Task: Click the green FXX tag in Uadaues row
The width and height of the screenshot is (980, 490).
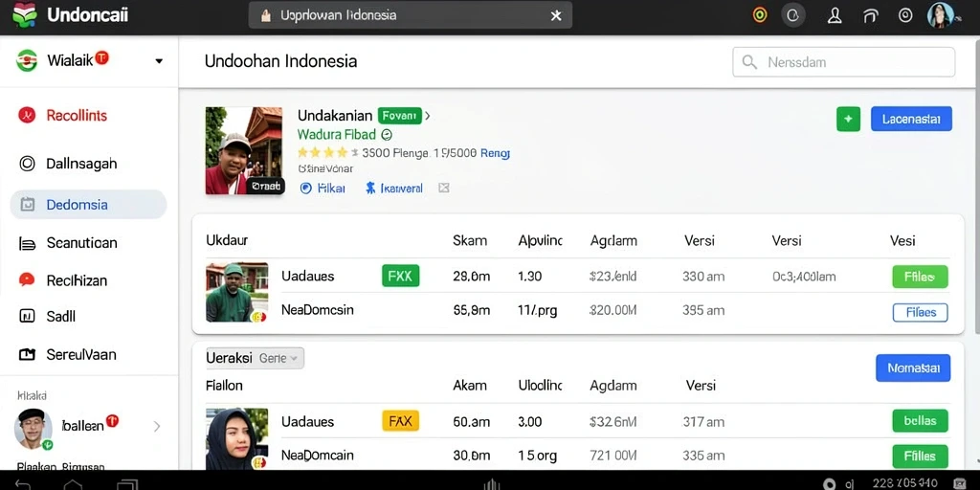Action: 401,276
